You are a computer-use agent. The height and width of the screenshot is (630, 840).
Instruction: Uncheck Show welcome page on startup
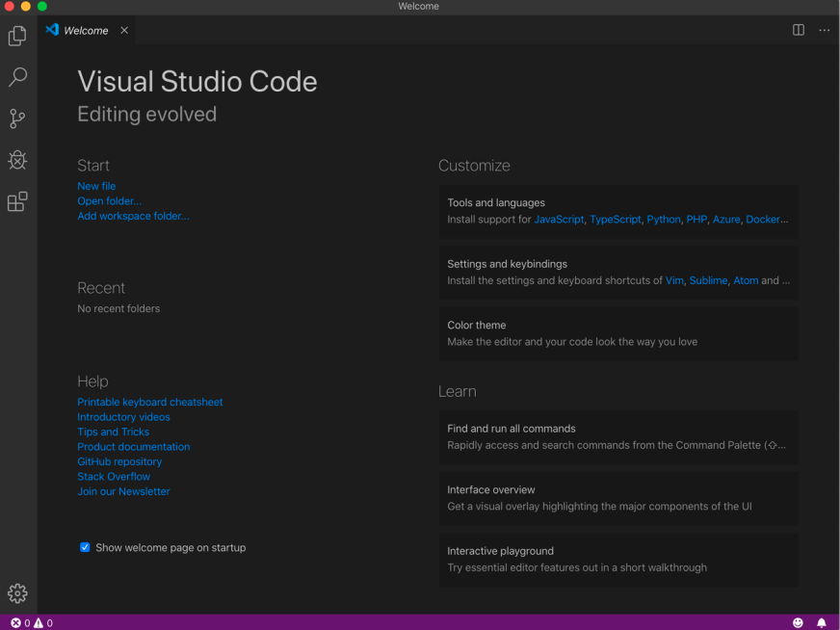[85, 547]
